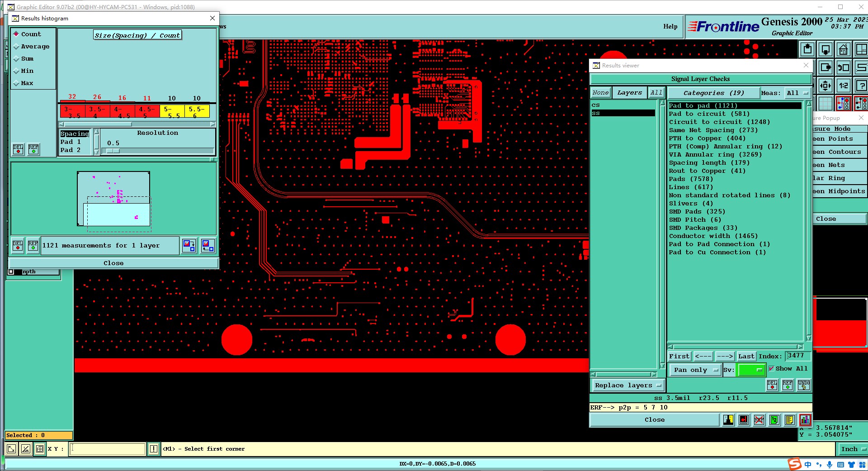The width and height of the screenshot is (868, 471).
Task: Open the Replace layers dropdown
Action: tap(628, 385)
